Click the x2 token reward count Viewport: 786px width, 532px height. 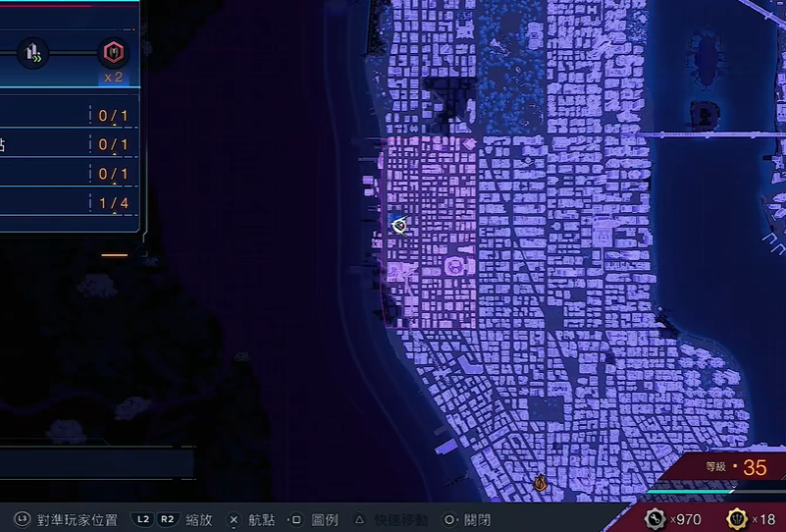[113, 78]
